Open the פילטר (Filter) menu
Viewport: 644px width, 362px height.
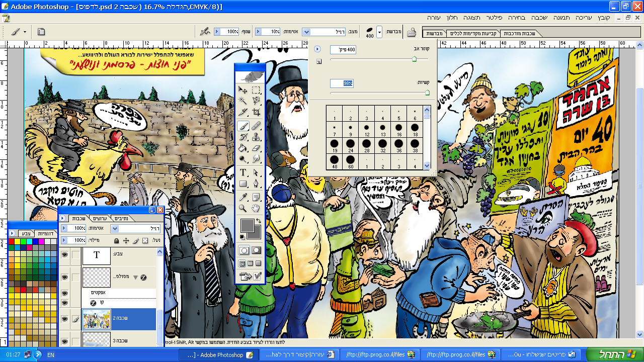pyautogui.click(x=494, y=18)
